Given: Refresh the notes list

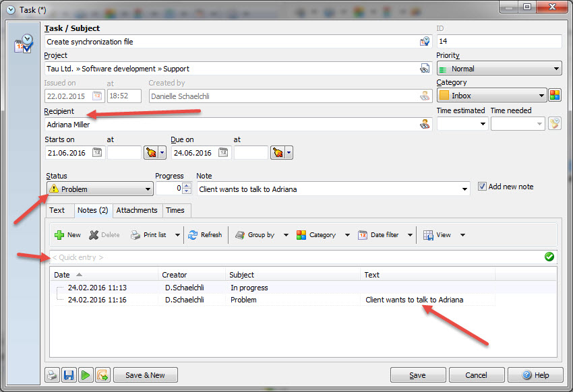Looking at the screenshot, I should click(x=205, y=235).
